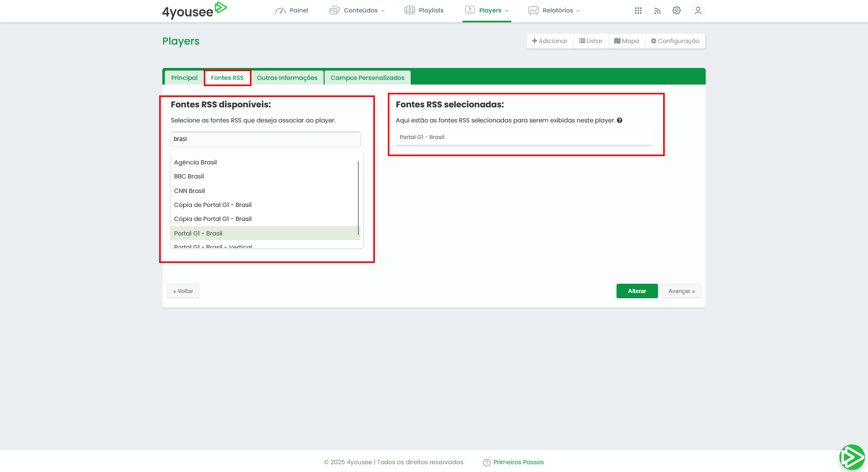Click the 4yousee logo
The image size is (868, 472).
pyautogui.click(x=194, y=10)
